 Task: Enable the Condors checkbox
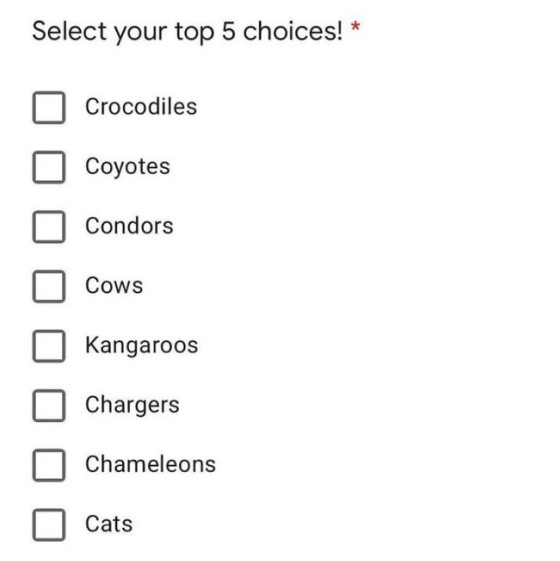point(49,227)
